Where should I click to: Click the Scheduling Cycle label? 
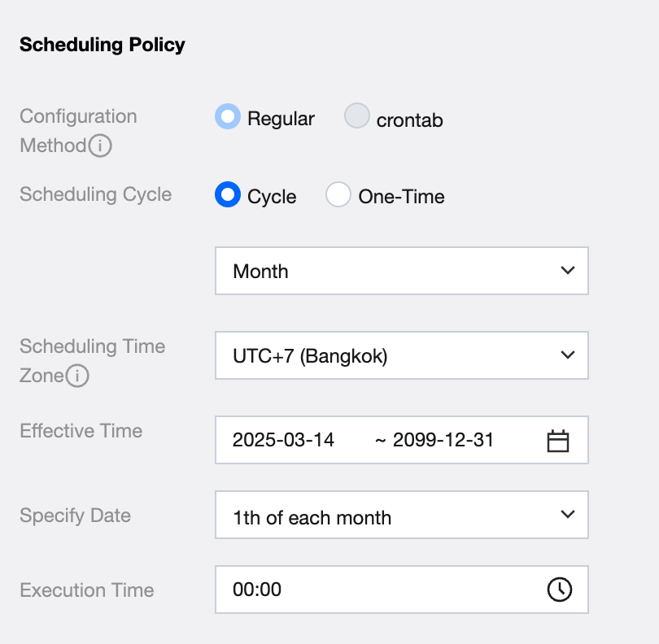(96, 194)
